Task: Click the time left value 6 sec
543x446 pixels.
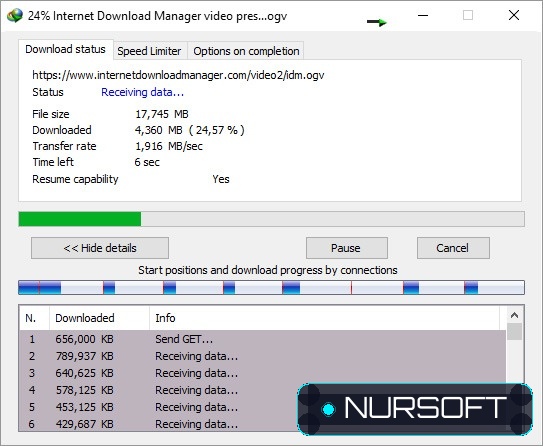Action: (x=147, y=162)
